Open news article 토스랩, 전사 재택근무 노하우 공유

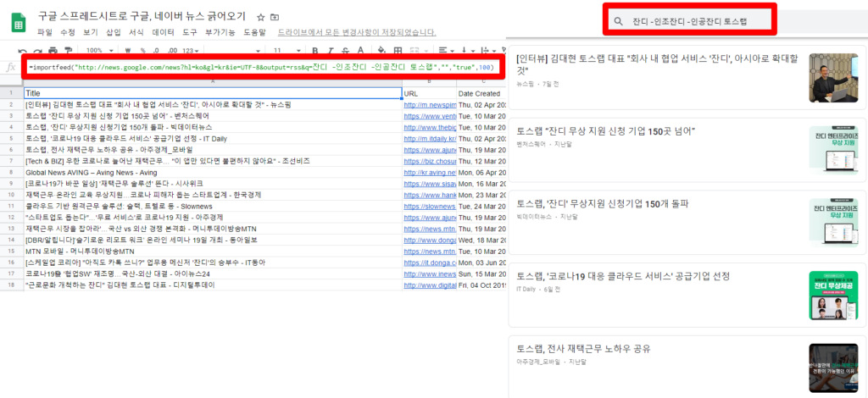click(x=583, y=349)
